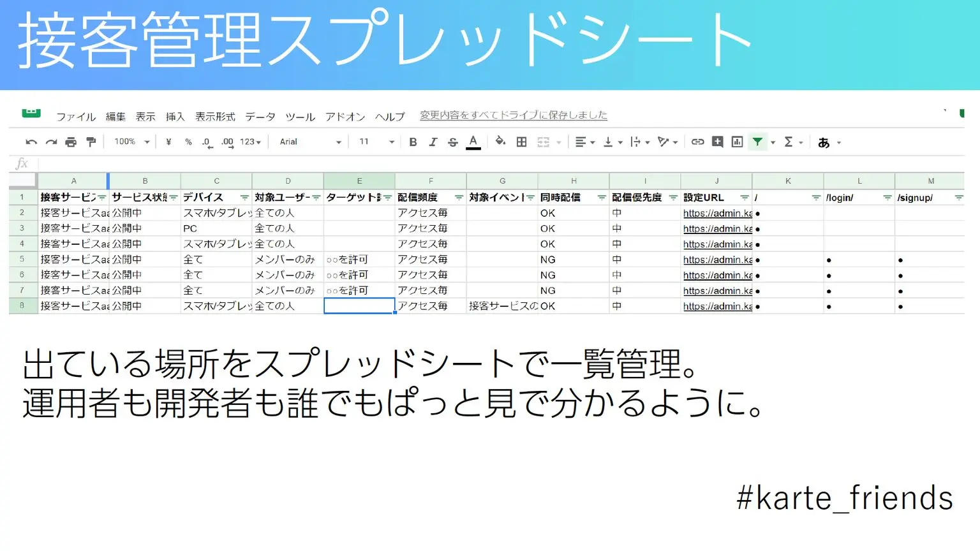The image size is (980, 551).
Task: Toggle strikethrough formatting
Action: tap(452, 142)
